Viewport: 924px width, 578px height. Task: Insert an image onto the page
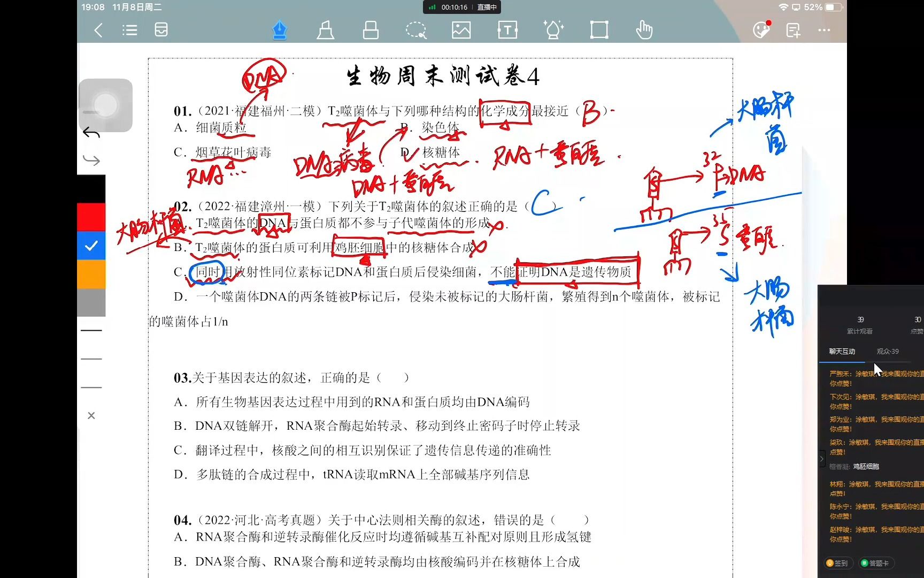[461, 30]
